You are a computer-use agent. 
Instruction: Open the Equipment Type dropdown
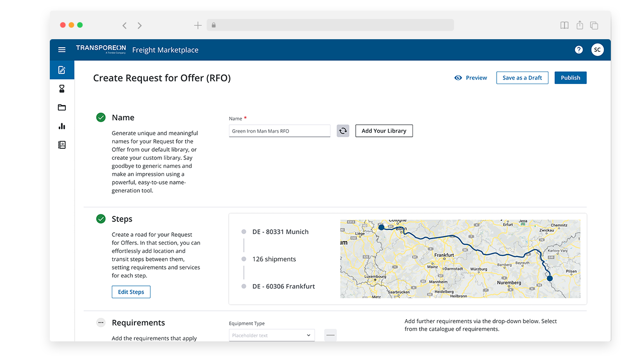(x=272, y=334)
